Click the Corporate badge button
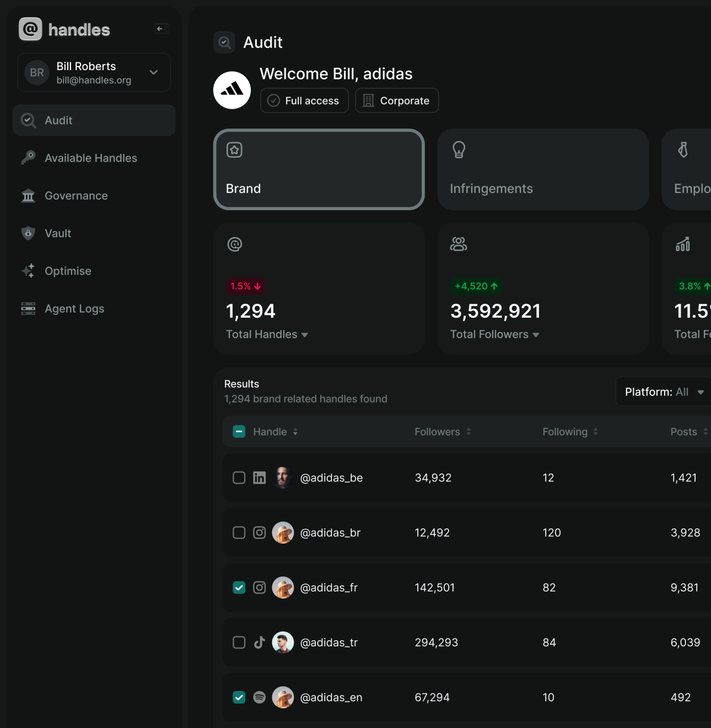711x728 pixels. (x=397, y=101)
